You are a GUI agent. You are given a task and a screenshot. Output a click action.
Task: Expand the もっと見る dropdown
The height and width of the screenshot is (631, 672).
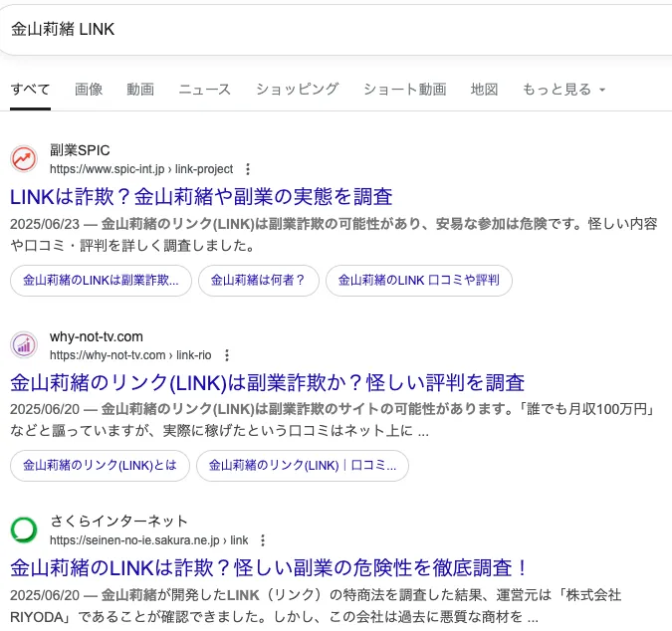point(563,90)
